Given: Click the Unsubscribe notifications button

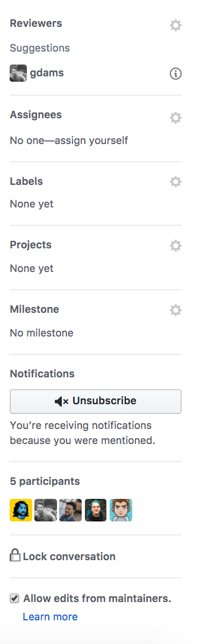Looking at the screenshot, I should (x=96, y=401).
